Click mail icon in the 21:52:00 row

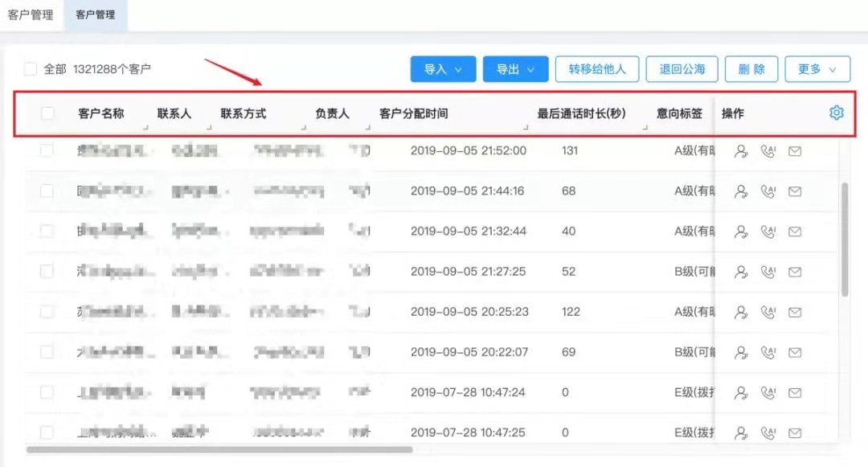(795, 151)
